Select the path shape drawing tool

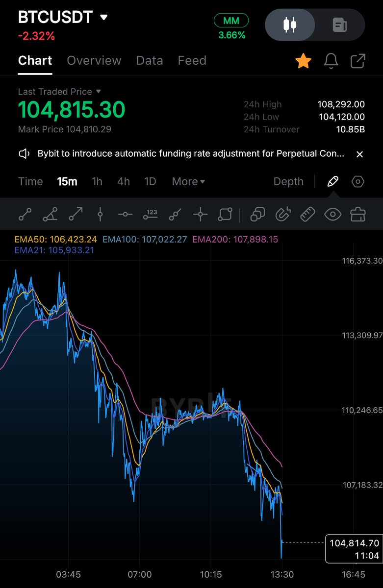[x=225, y=214]
